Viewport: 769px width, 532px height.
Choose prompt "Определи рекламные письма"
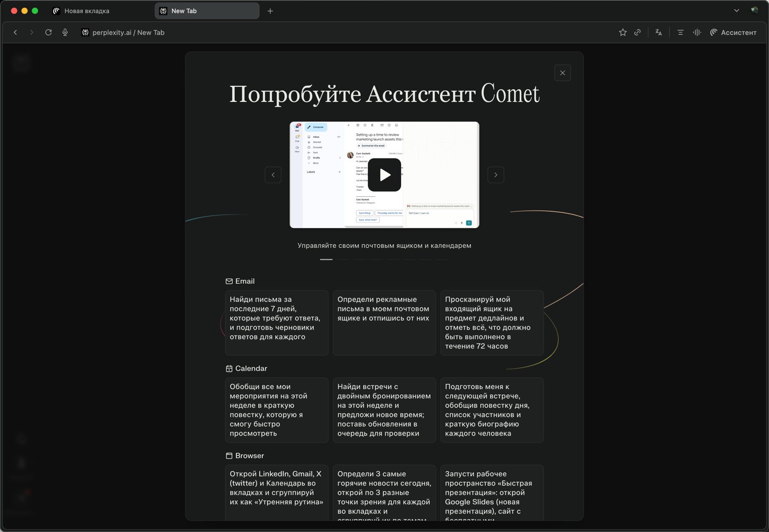click(x=384, y=323)
